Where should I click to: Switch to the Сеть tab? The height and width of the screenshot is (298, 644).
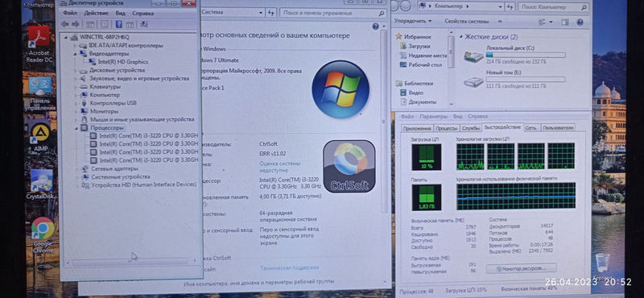[x=530, y=128]
